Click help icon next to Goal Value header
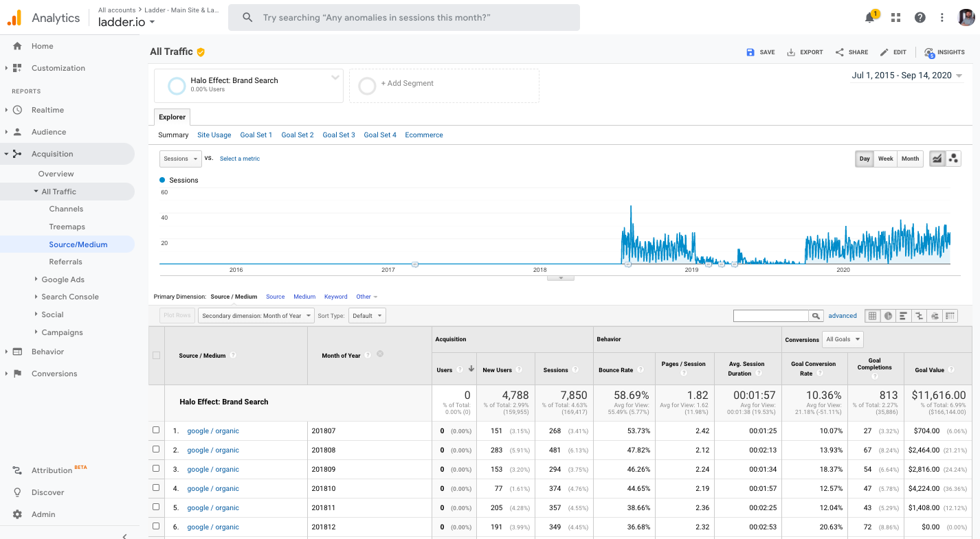The height and width of the screenshot is (539, 980). [x=951, y=369]
